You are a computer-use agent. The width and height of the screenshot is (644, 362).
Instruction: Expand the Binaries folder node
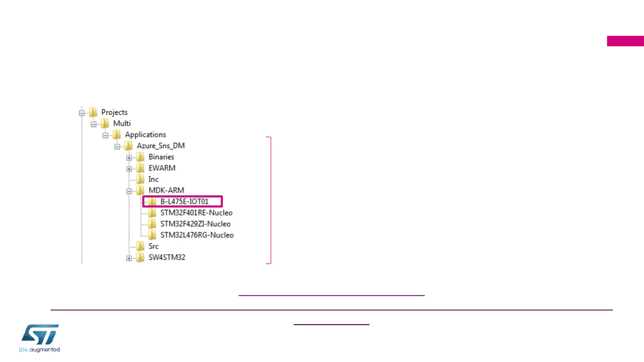129,158
